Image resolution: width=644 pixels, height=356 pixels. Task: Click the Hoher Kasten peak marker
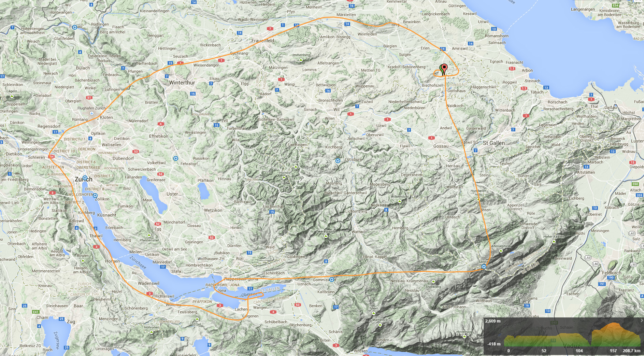coord(553,241)
